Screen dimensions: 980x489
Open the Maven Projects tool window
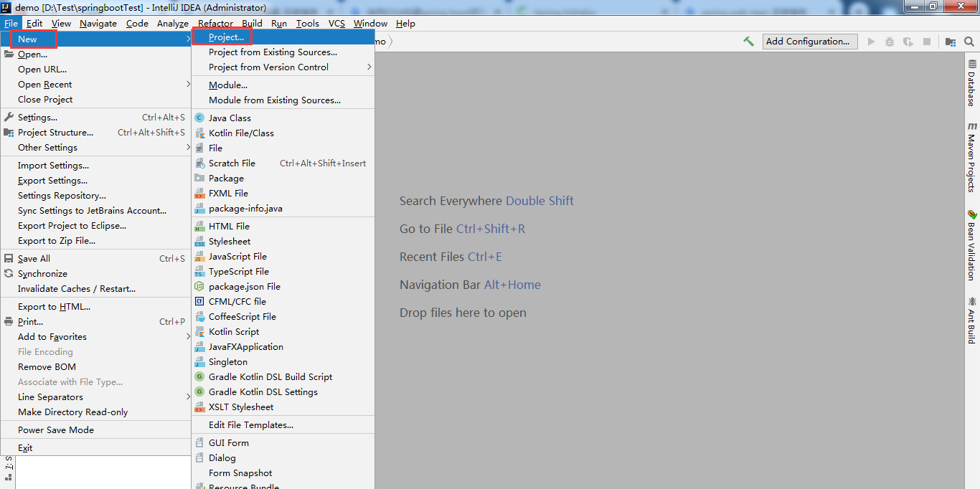972,157
